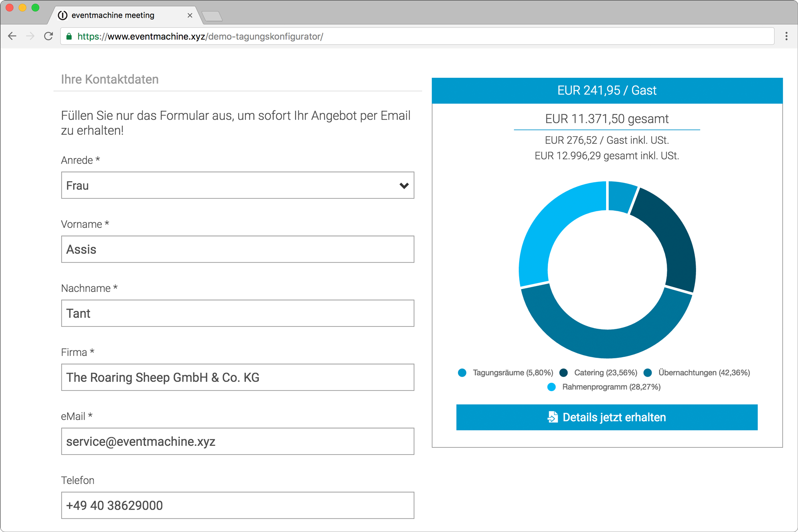
Task: Click Rahmenprogramm light-blue legend swatch
Action: (x=551, y=387)
